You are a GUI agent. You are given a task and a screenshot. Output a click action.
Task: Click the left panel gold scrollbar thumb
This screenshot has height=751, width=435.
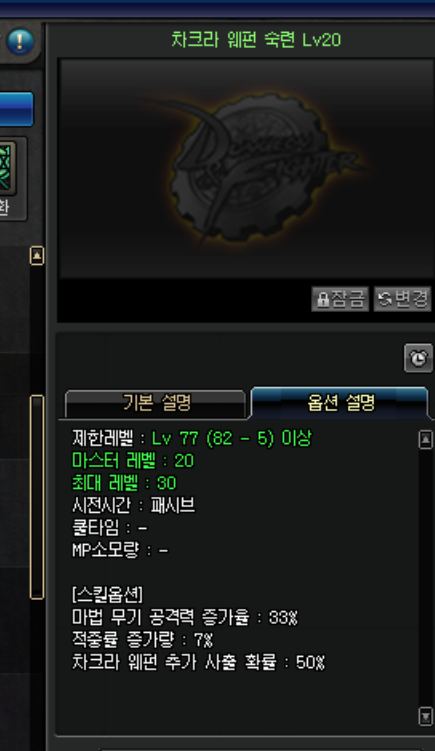(x=37, y=497)
